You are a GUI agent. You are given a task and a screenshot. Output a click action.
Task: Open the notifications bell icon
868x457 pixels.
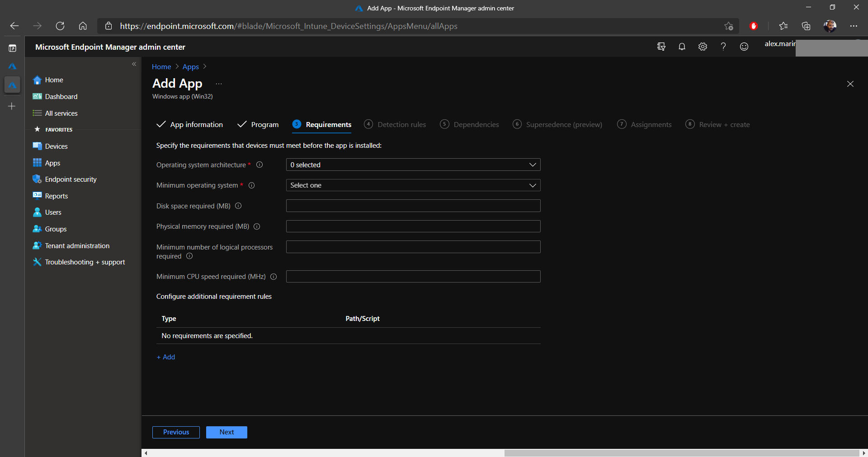pos(682,47)
